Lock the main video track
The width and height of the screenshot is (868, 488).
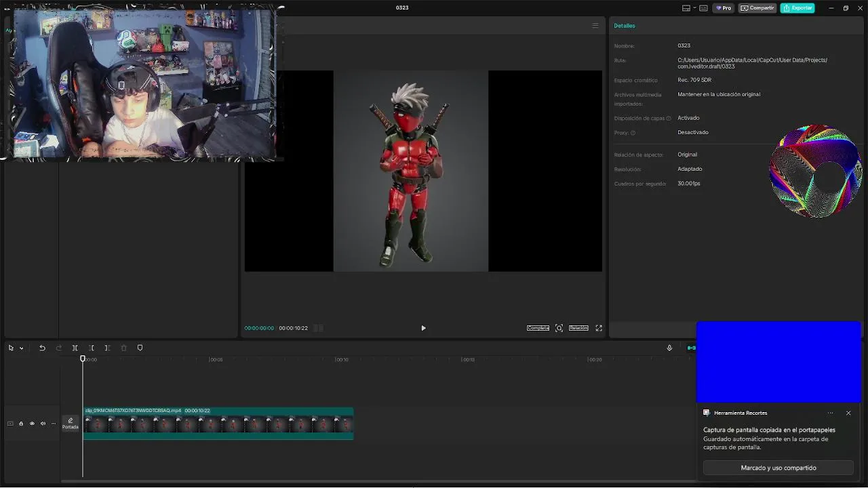21,424
